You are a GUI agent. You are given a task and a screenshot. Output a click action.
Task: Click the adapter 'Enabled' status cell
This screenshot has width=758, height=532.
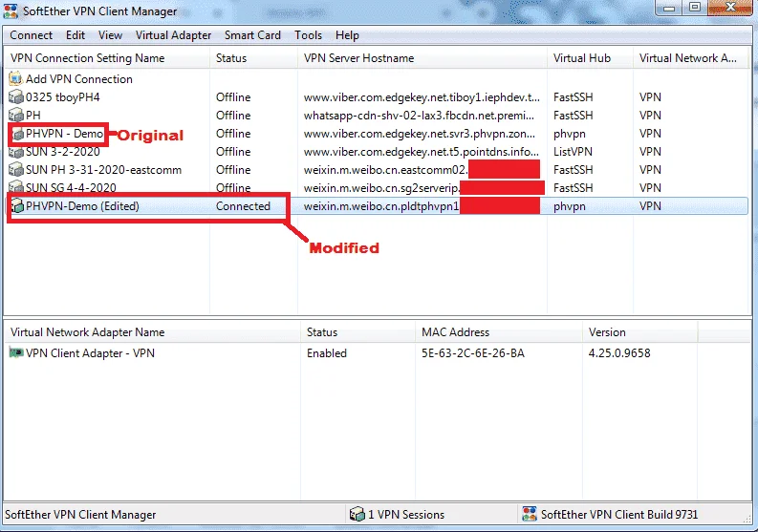[x=327, y=353]
